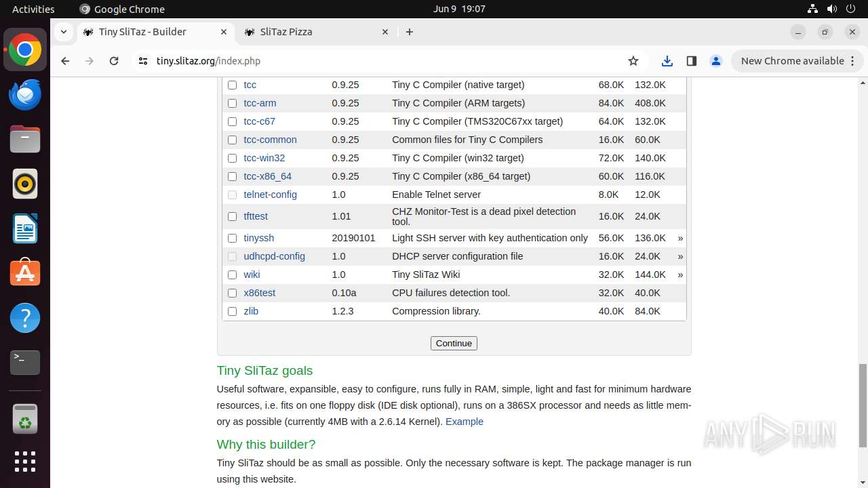Check the tcc-win32 package checkbox

click(x=232, y=158)
